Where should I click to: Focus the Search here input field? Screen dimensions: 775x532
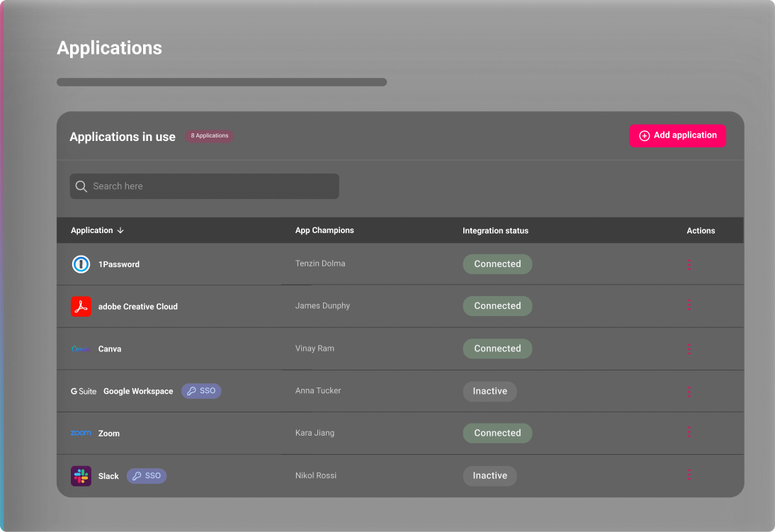click(213, 186)
